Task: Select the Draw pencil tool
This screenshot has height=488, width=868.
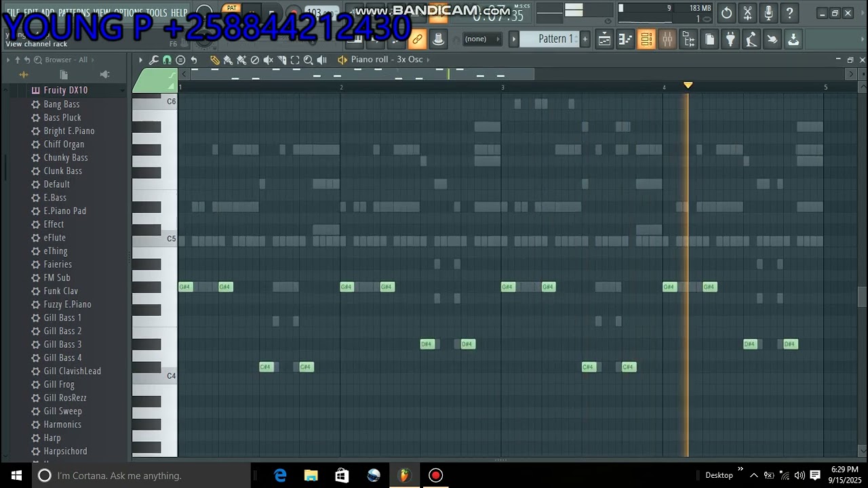Action: (x=214, y=60)
